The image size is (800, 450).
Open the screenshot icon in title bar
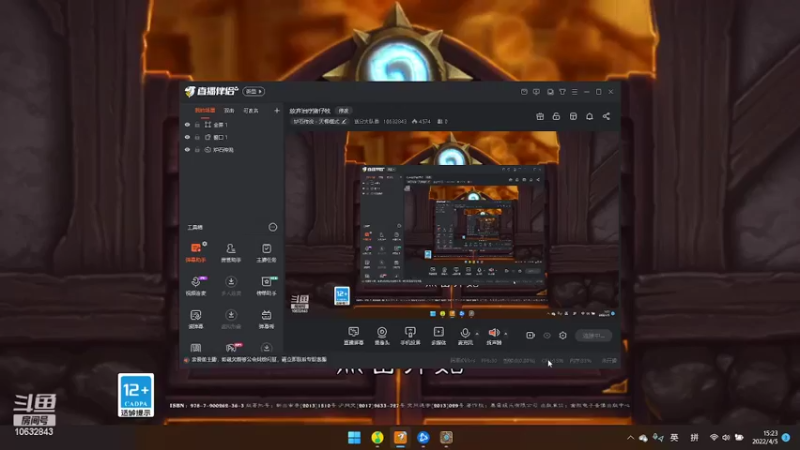[x=550, y=92]
